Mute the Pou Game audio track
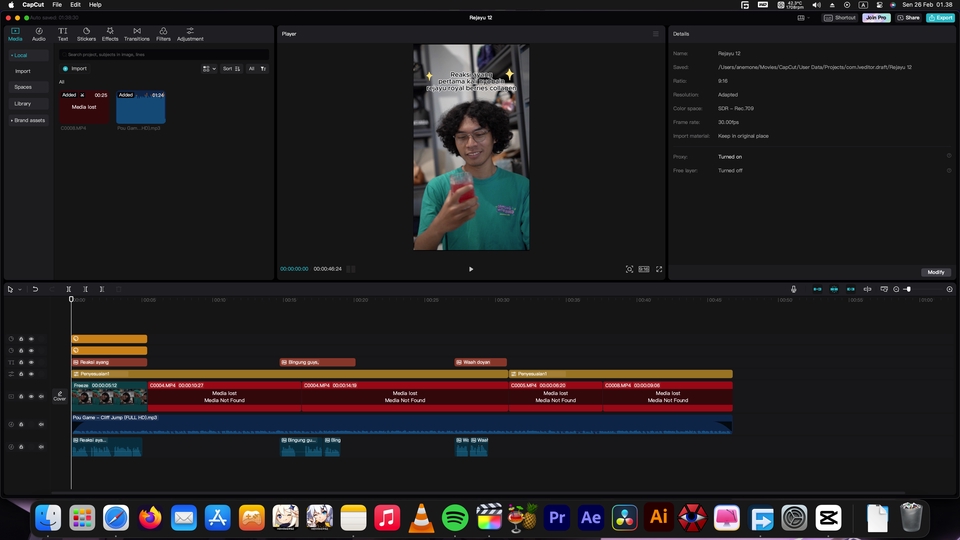Screen dimensions: 960x540 (x=42, y=424)
